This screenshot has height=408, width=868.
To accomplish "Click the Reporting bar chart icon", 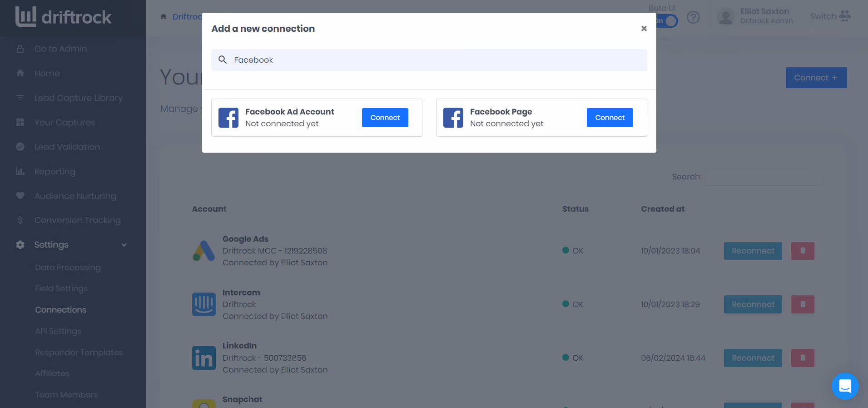I will [20, 171].
